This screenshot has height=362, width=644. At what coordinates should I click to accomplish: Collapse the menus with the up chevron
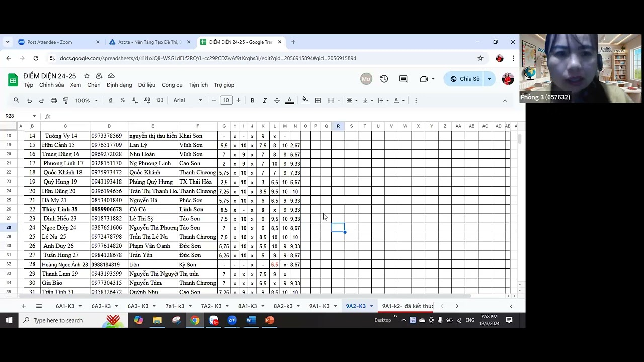[505, 100]
